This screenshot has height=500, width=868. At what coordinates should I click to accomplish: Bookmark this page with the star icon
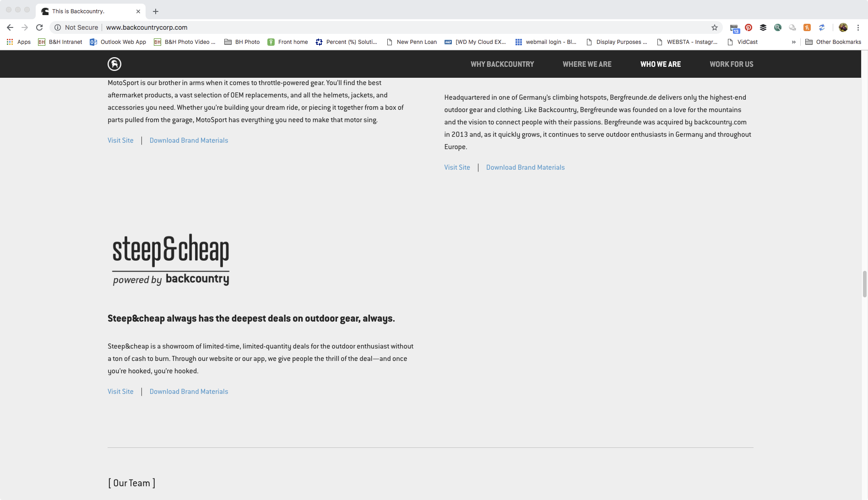tap(715, 27)
